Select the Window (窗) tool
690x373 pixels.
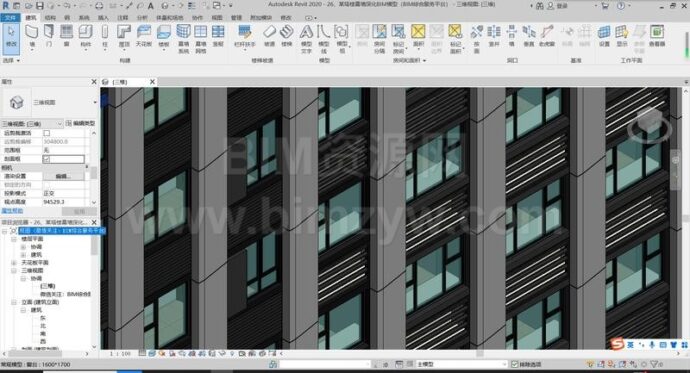coord(66,36)
